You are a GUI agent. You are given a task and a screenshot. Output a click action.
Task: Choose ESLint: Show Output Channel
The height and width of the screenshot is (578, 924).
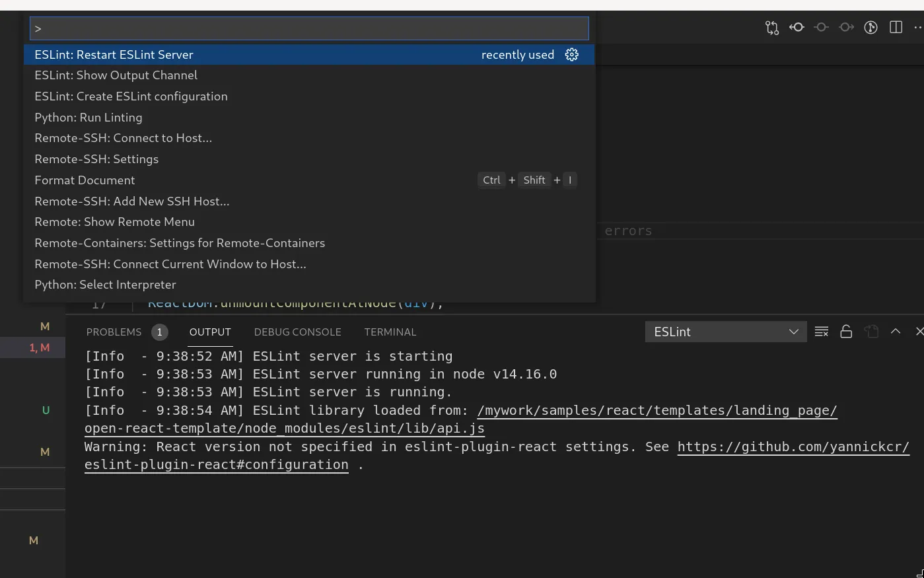309,75
